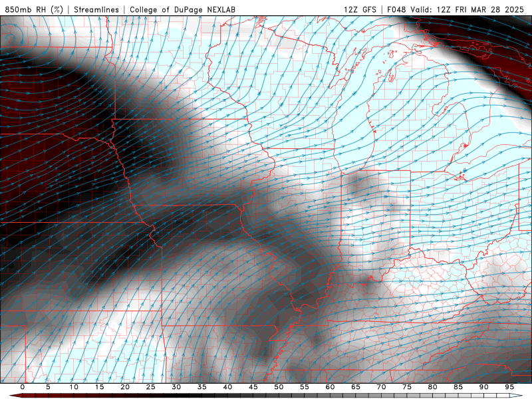This screenshot has height=399, width=532.
Task: Click the "25" legend tick label
Action: click(x=151, y=387)
